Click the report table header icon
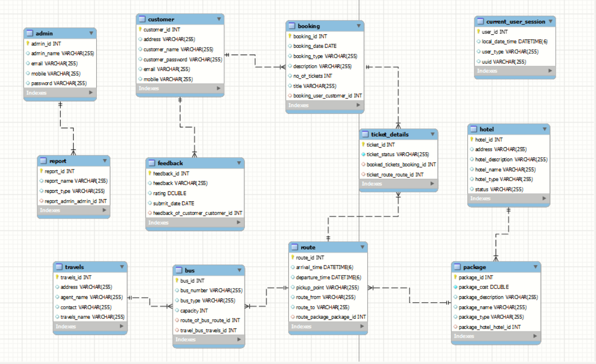 44,161
